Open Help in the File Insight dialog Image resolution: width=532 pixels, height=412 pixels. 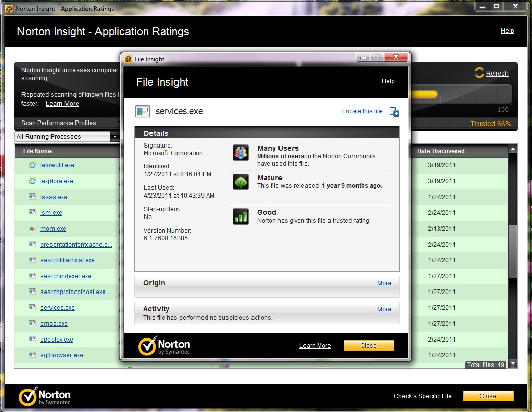388,81
